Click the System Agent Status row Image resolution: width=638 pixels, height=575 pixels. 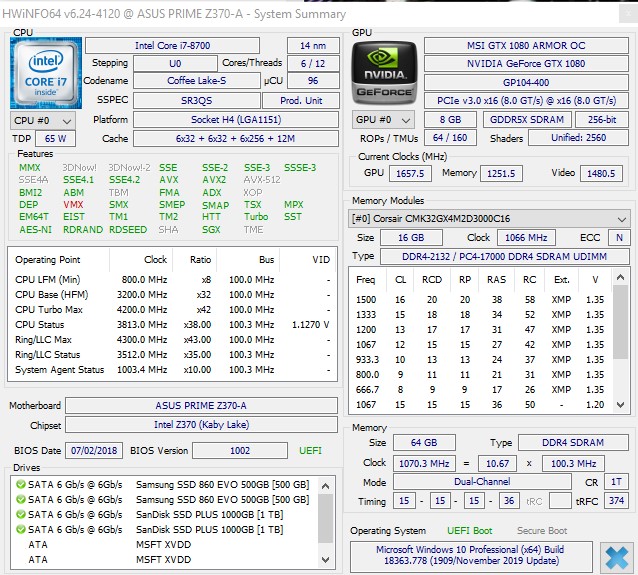click(x=173, y=370)
